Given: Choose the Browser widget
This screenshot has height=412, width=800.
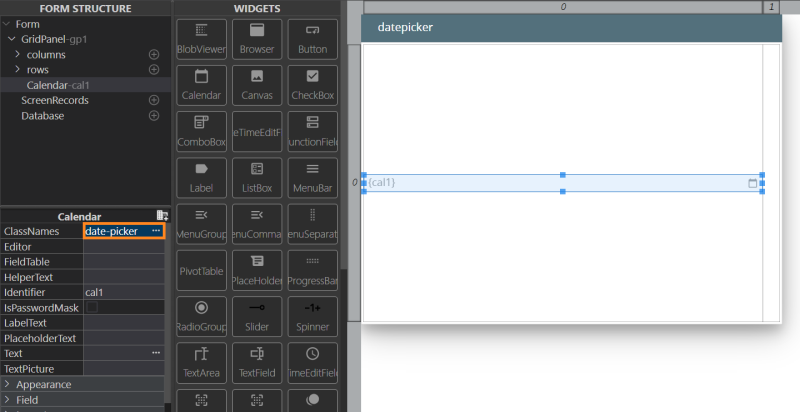Looking at the screenshot, I should [x=257, y=38].
